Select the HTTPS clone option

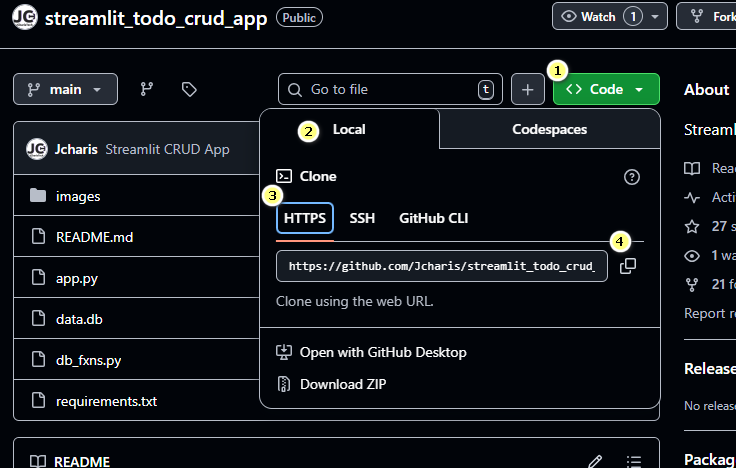305,218
